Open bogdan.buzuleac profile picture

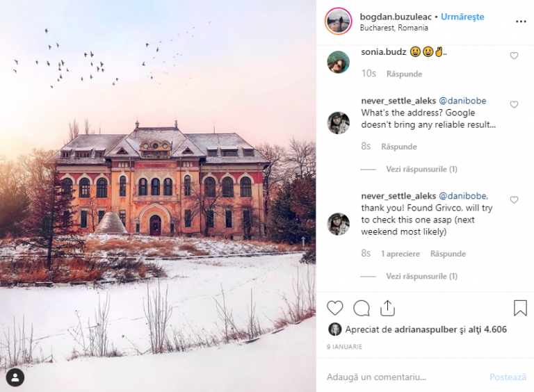(338, 21)
